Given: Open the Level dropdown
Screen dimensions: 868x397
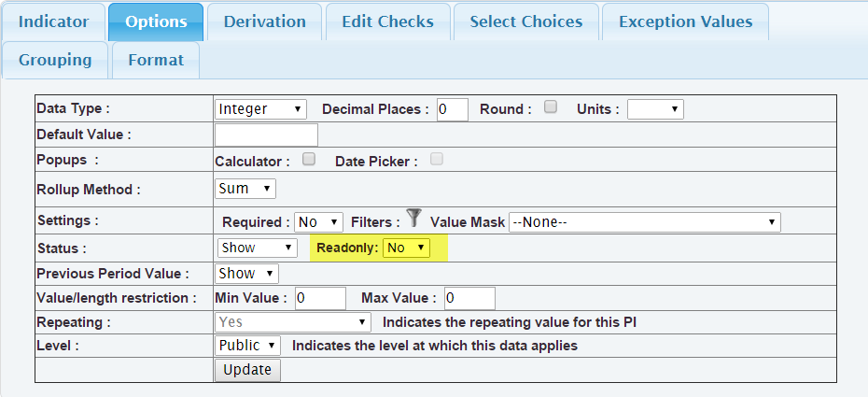Looking at the screenshot, I should [x=247, y=346].
